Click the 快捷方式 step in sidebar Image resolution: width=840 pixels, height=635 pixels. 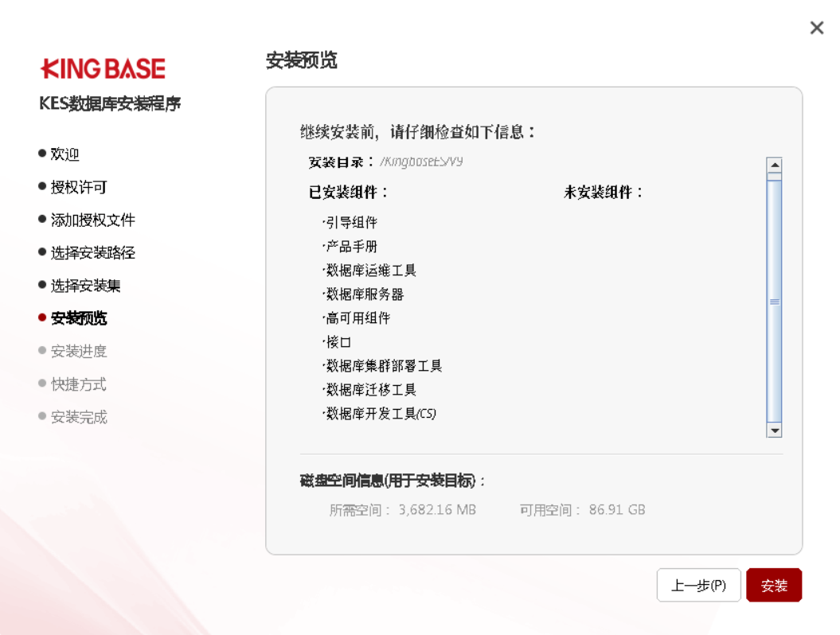pyautogui.click(x=78, y=384)
